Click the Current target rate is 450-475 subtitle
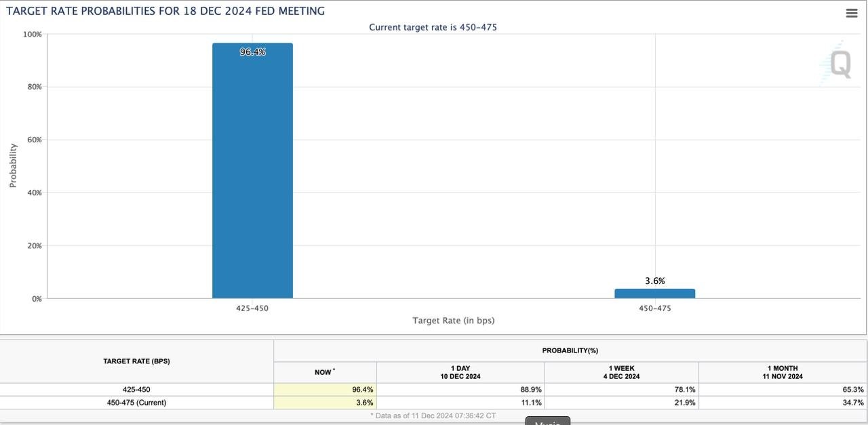This screenshot has width=868, height=425. 433,27
